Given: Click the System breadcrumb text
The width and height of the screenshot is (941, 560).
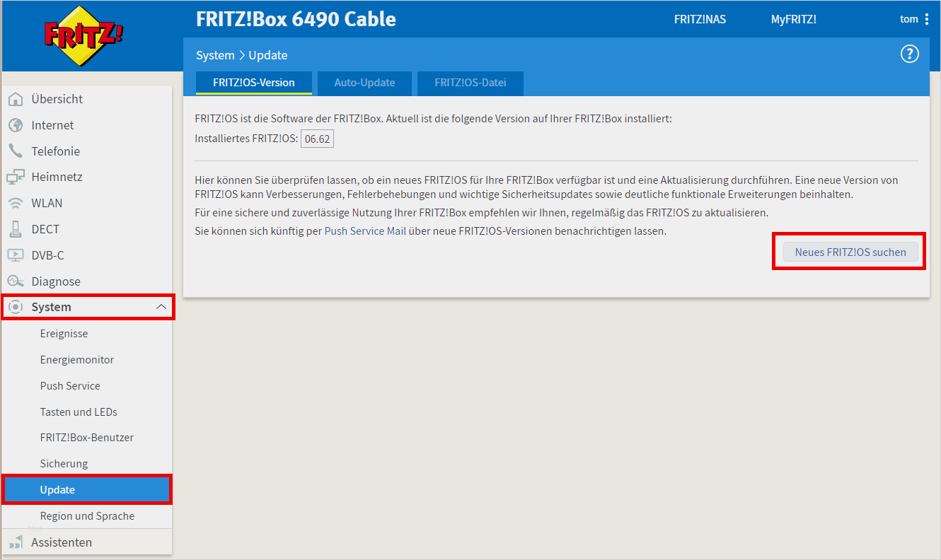Looking at the screenshot, I should coord(215,55).
